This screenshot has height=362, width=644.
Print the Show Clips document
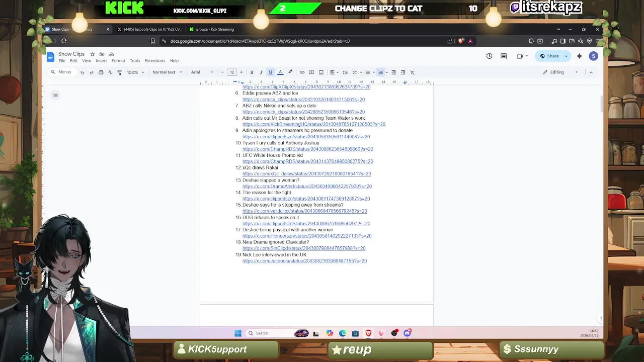coord(101,72)
